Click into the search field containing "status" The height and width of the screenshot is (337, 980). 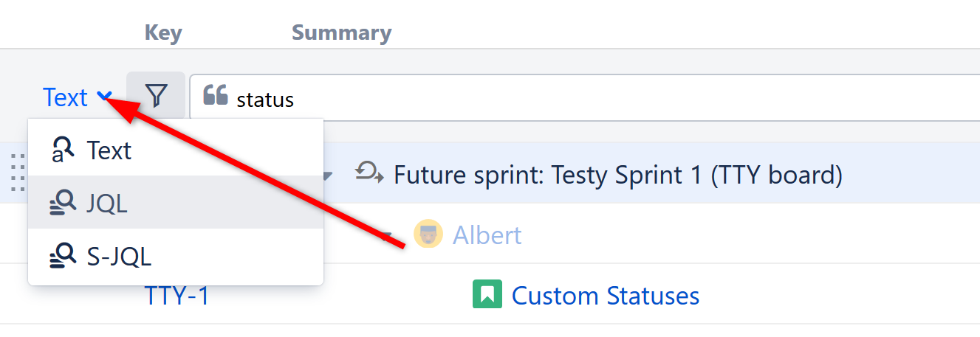[x=591, y=99]
